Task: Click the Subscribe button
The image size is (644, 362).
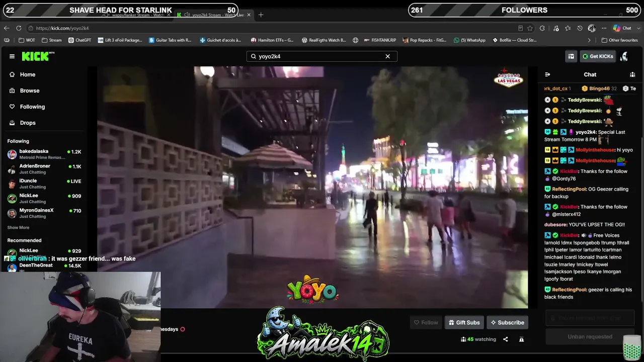Action: [507, 323]
